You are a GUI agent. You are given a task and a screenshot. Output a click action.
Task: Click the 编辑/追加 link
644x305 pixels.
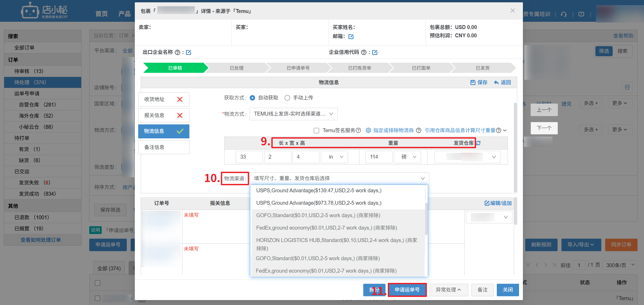click(498, 203)
